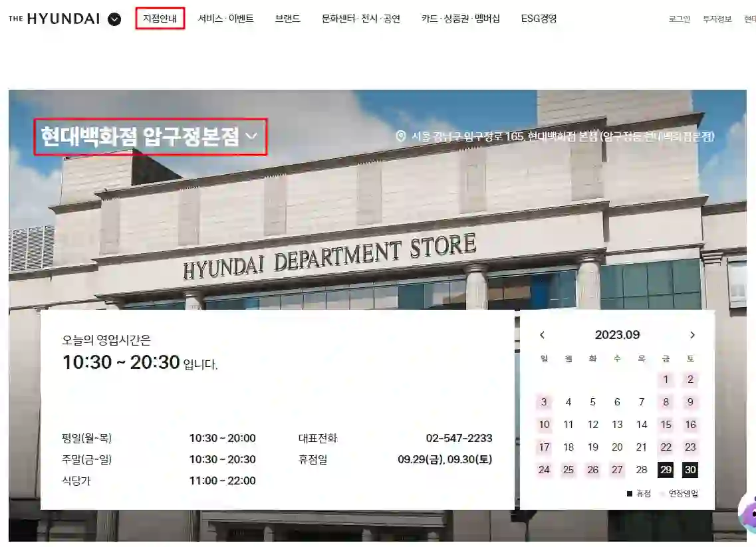Go to previous month in calendar
Viewport: 756px width, 547px height.
542,335
